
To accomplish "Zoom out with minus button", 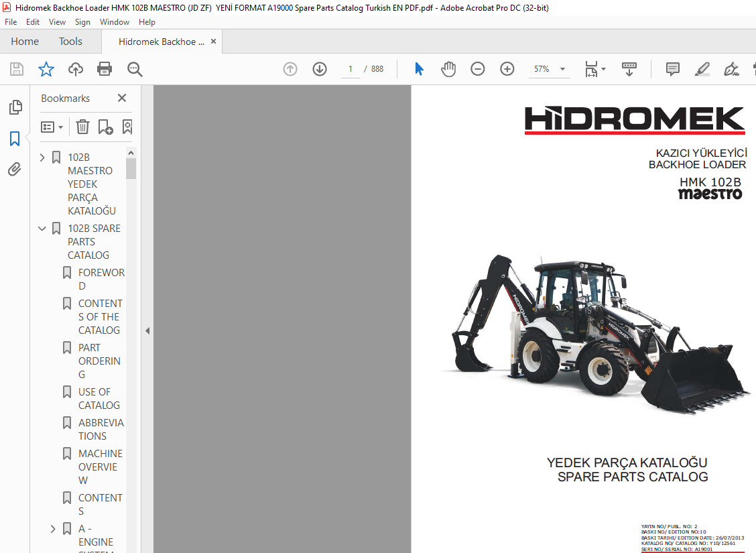I will (477, 70).
